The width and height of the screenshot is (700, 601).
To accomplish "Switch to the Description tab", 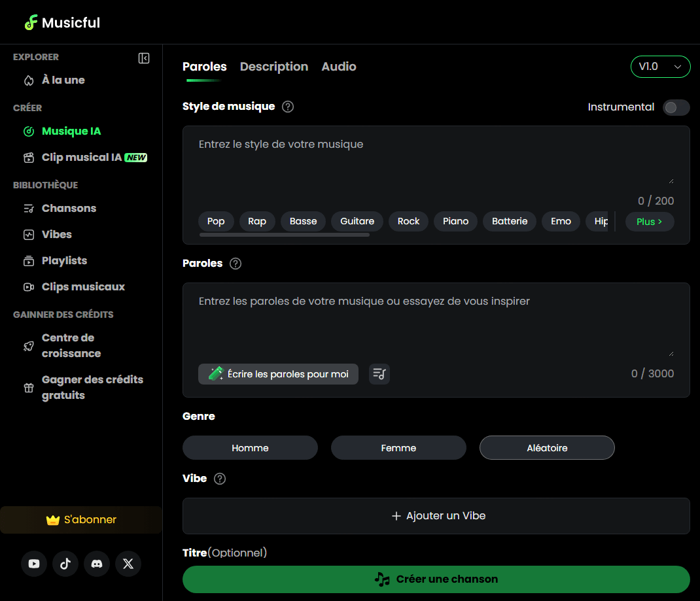I will pos(274,66).
